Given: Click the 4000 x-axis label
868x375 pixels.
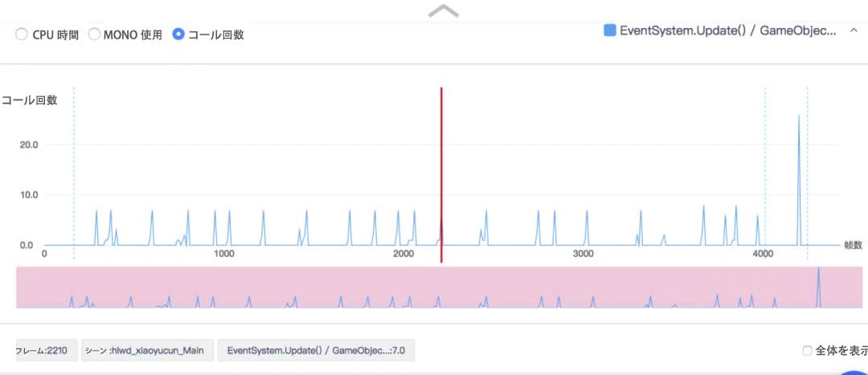Looking at the screenshot, I should (763, 254).
